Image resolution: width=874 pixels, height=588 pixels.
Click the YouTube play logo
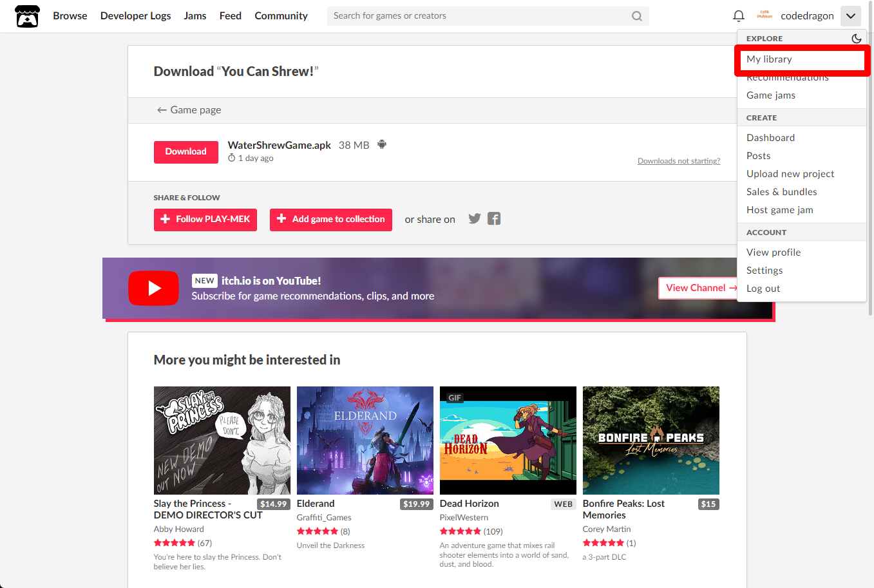pos(153,288)
